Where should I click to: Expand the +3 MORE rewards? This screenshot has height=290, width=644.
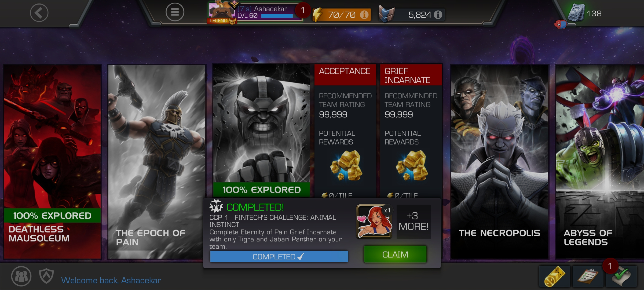(414, 222)
